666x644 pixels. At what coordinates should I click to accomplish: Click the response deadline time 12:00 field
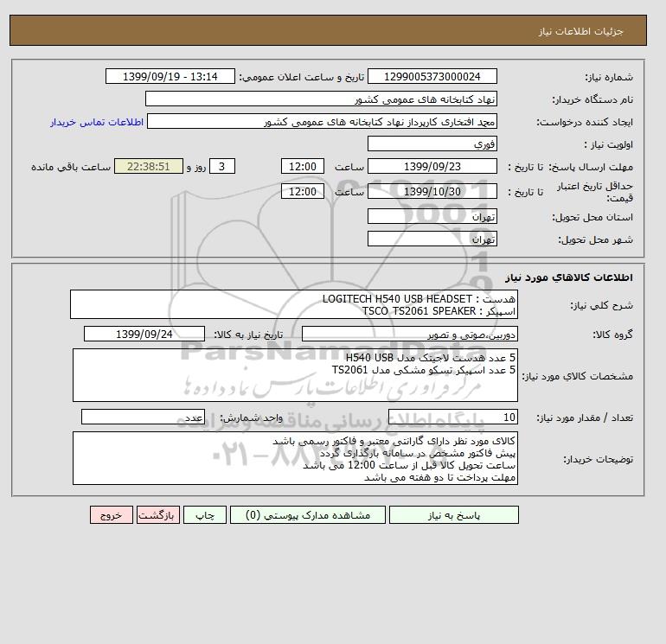point(303,167)
